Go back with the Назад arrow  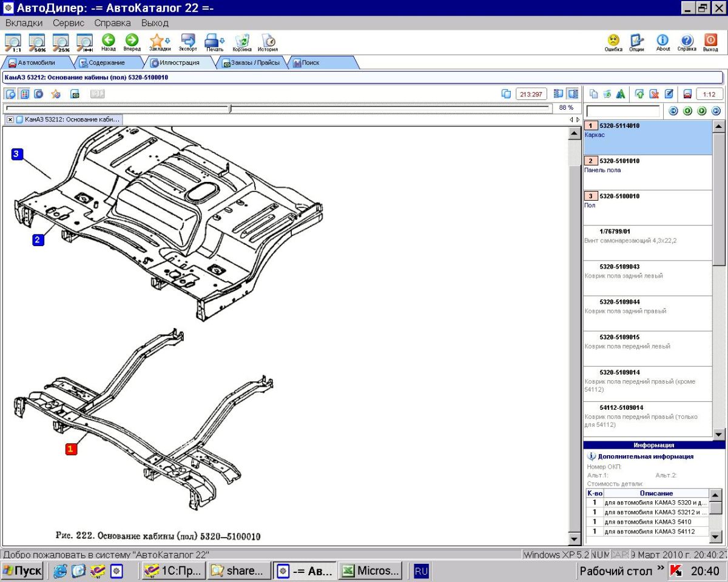tap(108, 42)
